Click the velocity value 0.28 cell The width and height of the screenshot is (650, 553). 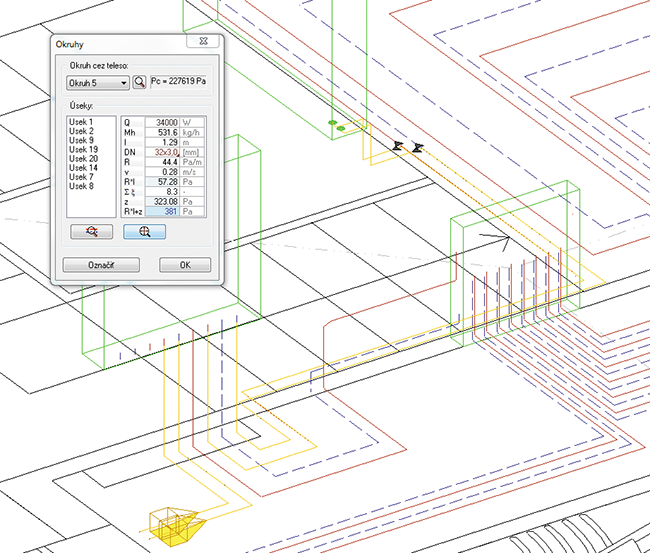click(x=162, y=172)
